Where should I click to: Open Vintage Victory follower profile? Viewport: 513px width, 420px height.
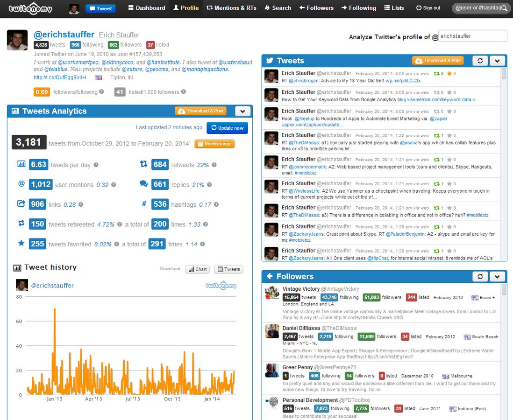pos(301,289)
